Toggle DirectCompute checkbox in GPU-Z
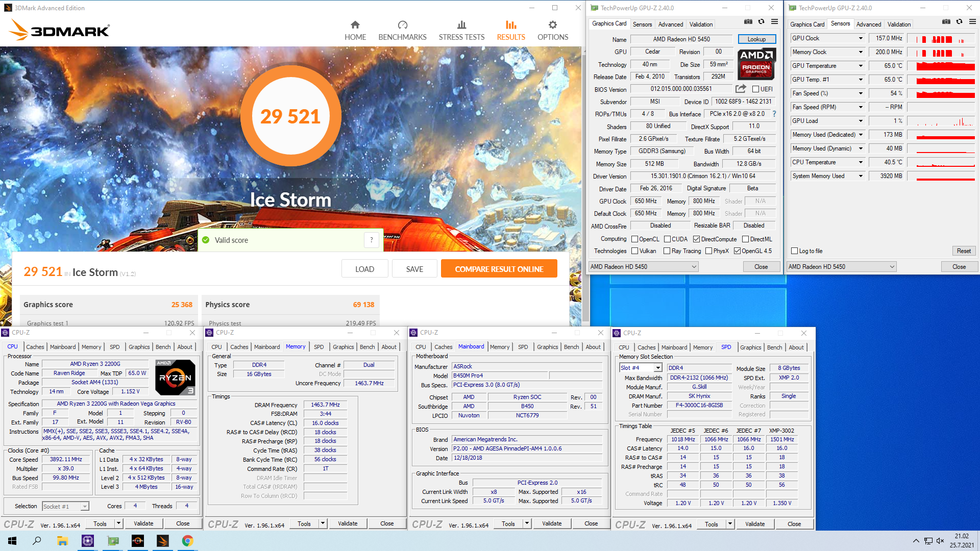The image size is (980, 551). 696,239
